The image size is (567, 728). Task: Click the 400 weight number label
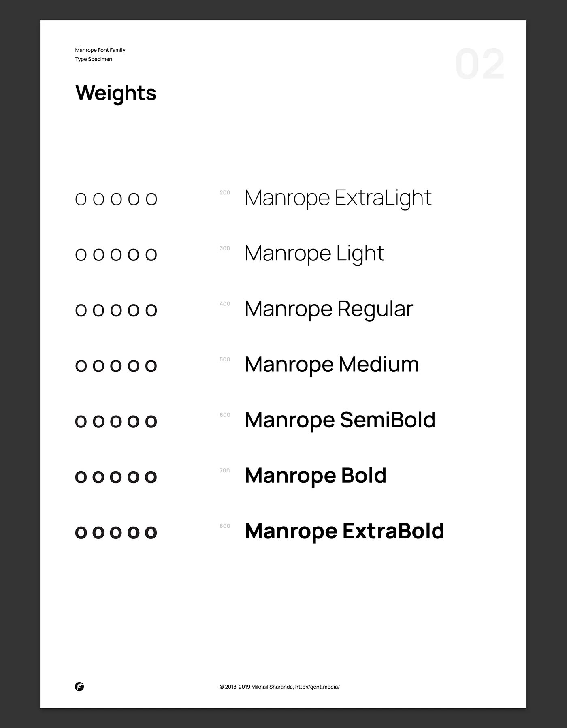tap(225, 304)
